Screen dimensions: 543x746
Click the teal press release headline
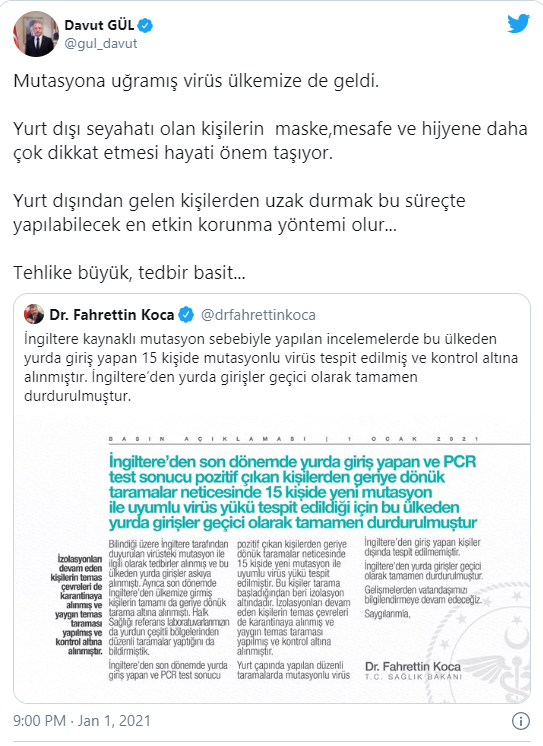pyautogui.click(x=293, y=492)
